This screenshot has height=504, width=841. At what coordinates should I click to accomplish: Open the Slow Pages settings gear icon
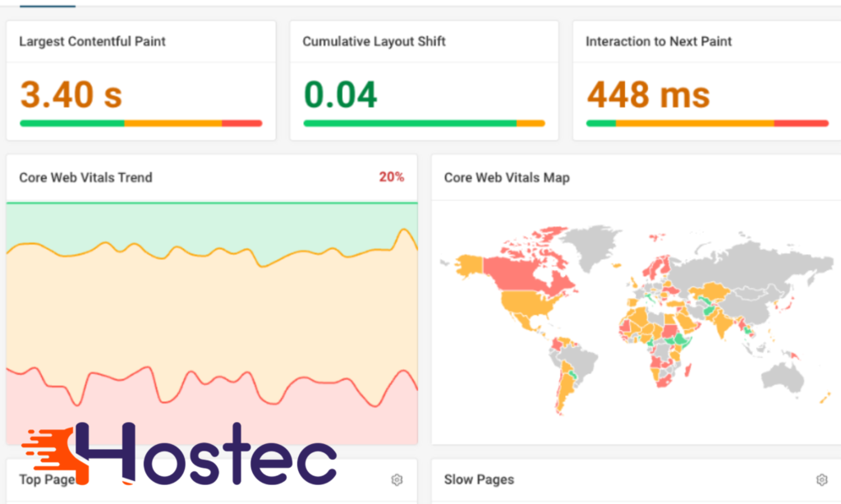[x=821, y=479]
